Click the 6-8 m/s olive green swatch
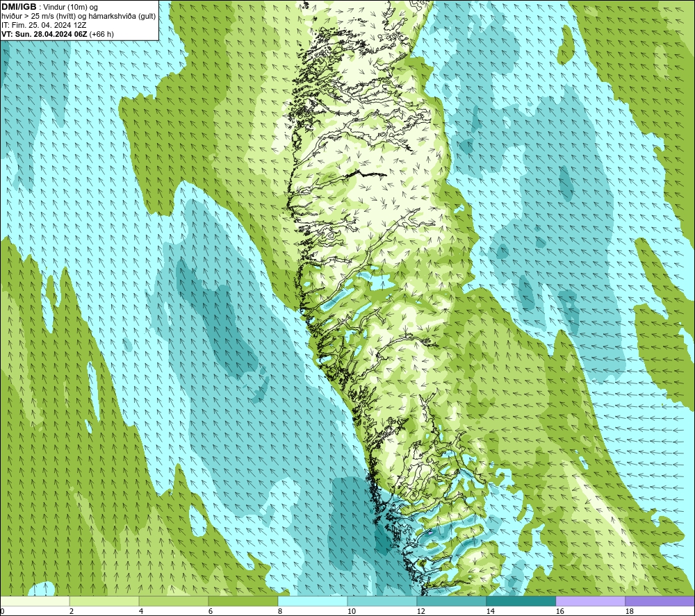Screen dimensions: 695x616 click(x=243, y=601)
